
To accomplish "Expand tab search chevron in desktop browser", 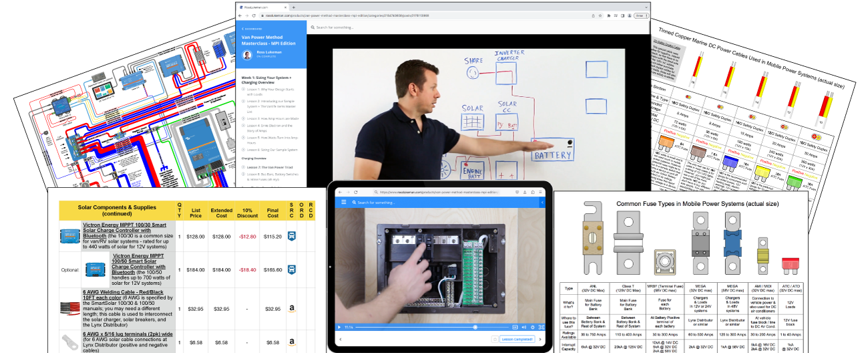I will click(646, 7).
